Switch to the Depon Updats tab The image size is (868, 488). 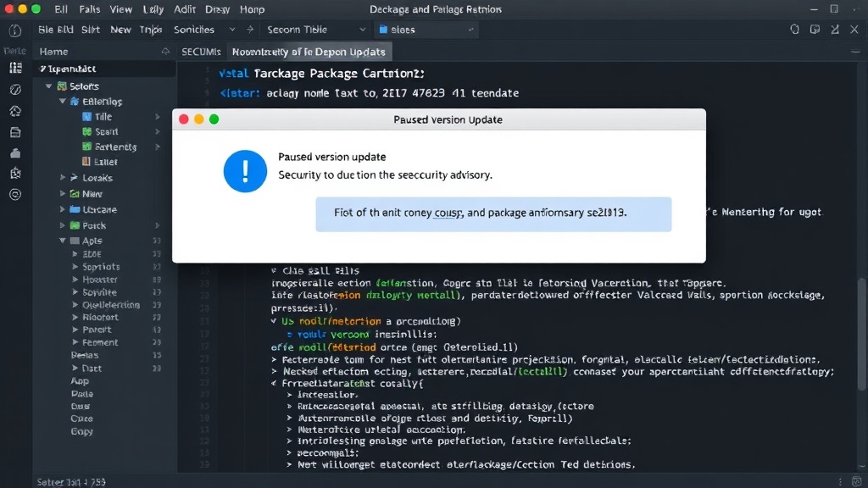[309, 52]
